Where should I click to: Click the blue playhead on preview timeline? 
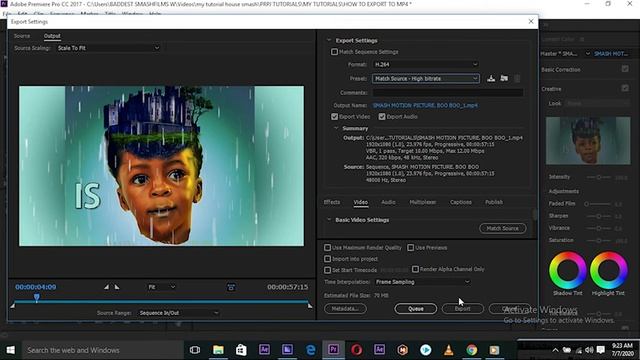[37, 298]
